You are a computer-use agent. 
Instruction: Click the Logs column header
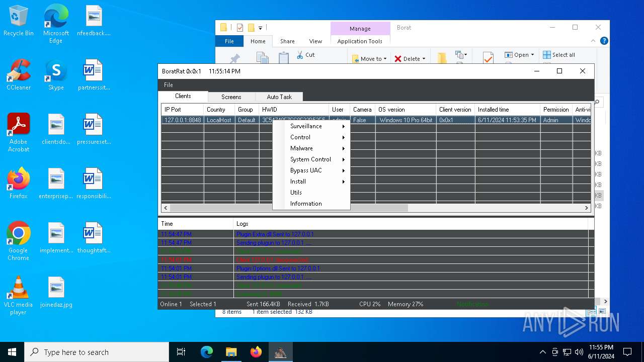click(x=411, y=224)
